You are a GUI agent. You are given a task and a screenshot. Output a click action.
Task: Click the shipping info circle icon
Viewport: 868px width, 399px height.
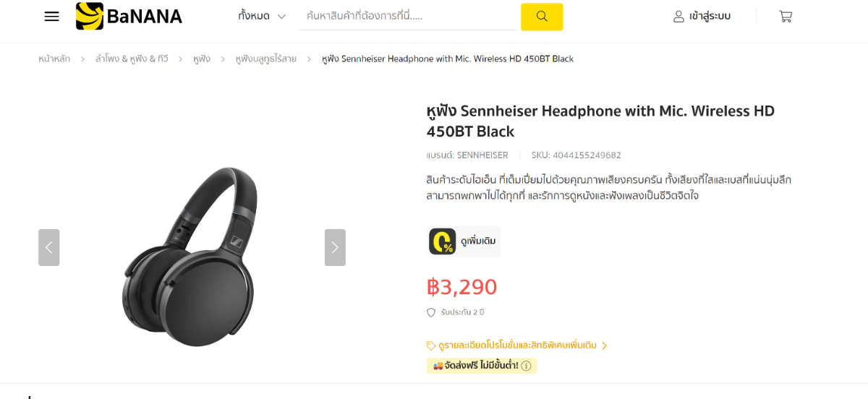click(526, 366)
